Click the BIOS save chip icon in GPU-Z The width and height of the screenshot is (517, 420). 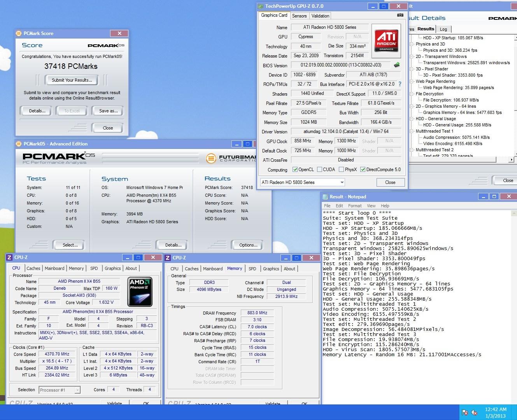tap(397, 65)
